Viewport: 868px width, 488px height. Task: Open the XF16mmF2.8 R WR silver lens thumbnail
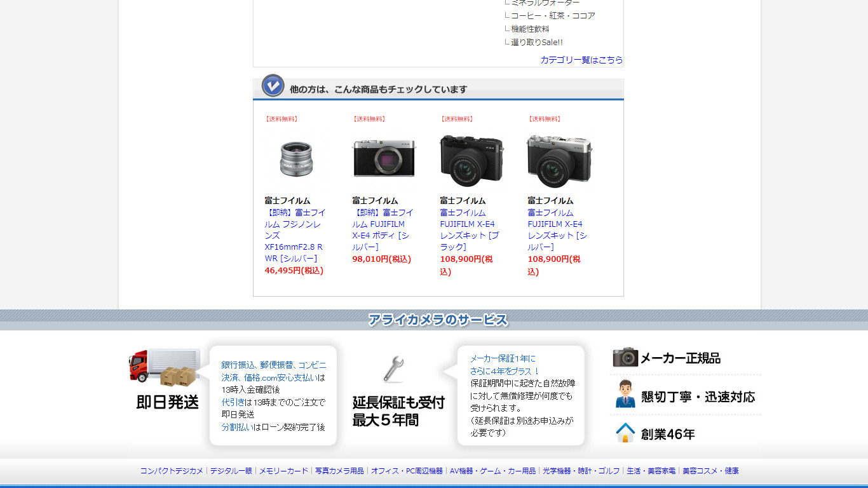click(295, 159)
